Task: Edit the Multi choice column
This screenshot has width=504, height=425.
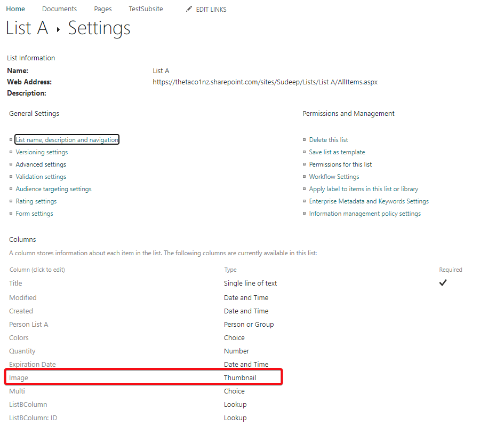Action: (x=17, y=391)
